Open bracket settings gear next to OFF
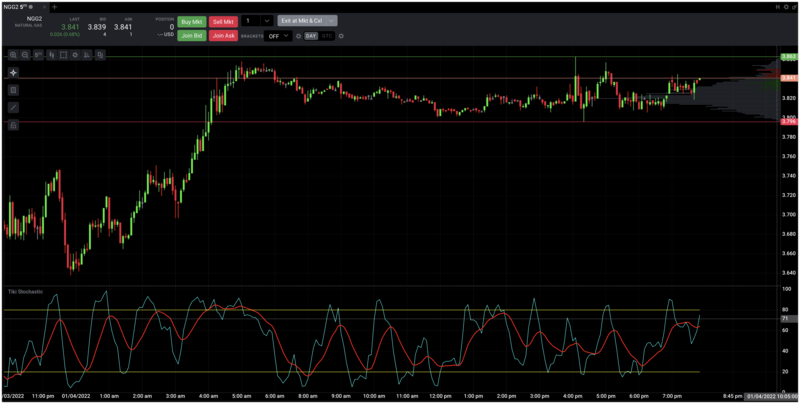 pyautogui.click(x=298, y=36)
